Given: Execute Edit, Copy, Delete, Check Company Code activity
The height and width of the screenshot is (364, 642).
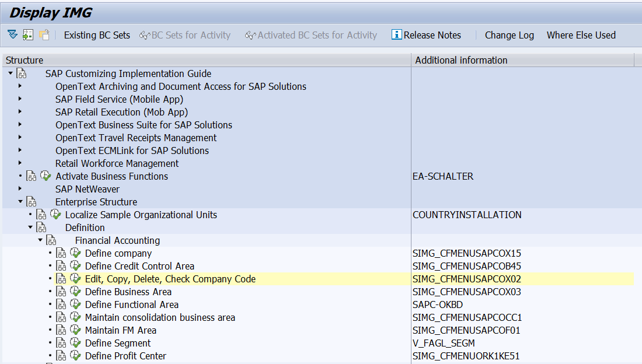Looking at the screenshot, I should [x=75, y=279].
